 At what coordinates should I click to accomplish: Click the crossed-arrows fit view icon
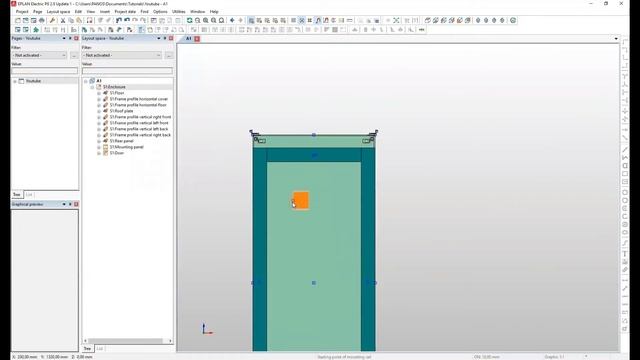(x=396, y=20)
